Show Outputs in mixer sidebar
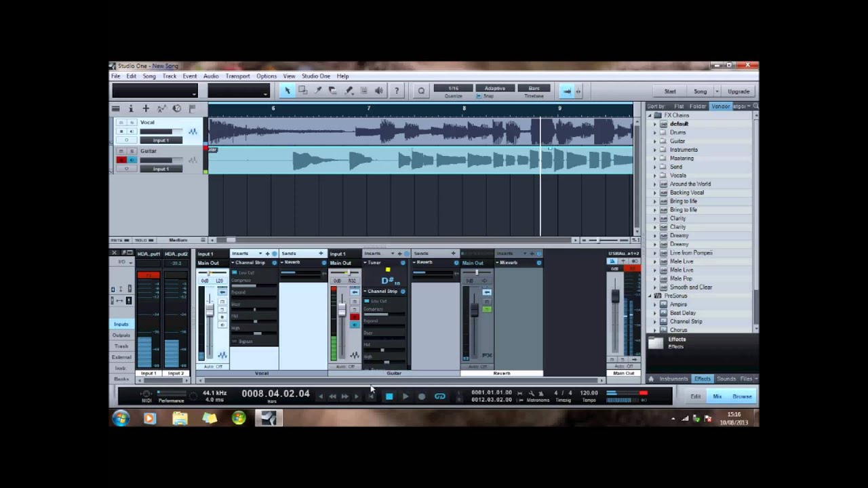The height and width of the screenshot is (488, 868). click(x=121, y=335)
